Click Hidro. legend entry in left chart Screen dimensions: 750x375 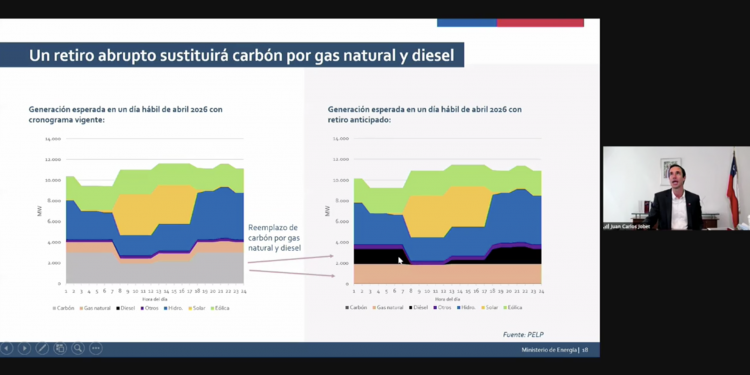click(x=173, y=308)
